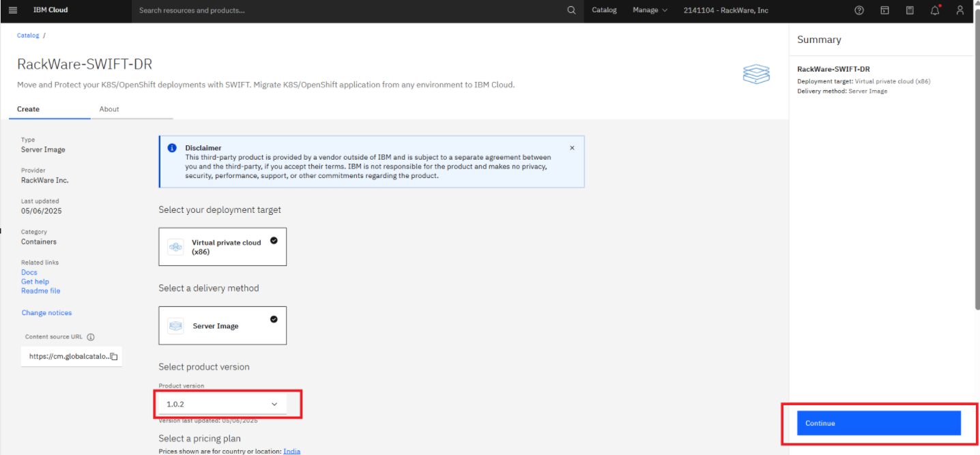Open the Docs link

pos(29,272)
